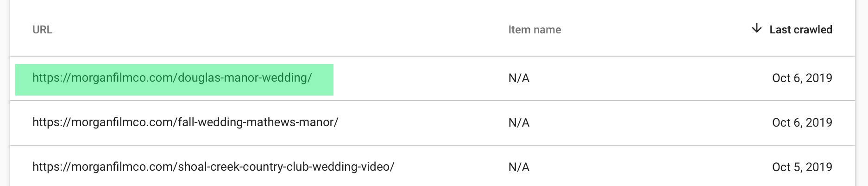Open the fall-wedding-mathews-manor URL
The height and width of the screenshot is (186, 868).
point(185,122)
